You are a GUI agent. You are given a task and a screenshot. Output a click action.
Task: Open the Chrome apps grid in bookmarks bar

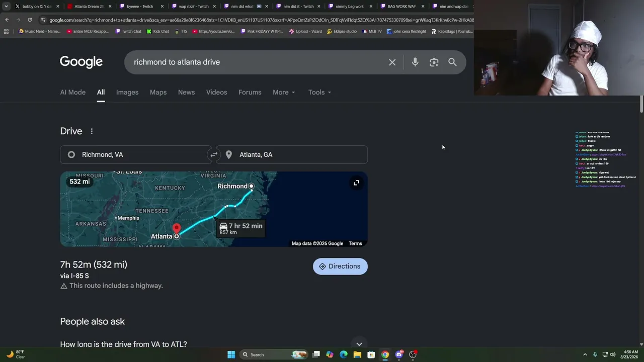6,31
